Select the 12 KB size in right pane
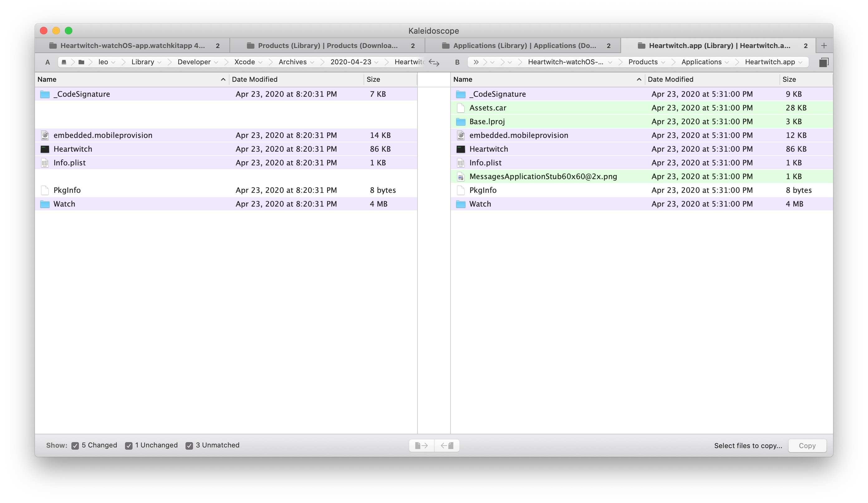The width and height of the screenshot is (868, 503). (x=796, y=135)
